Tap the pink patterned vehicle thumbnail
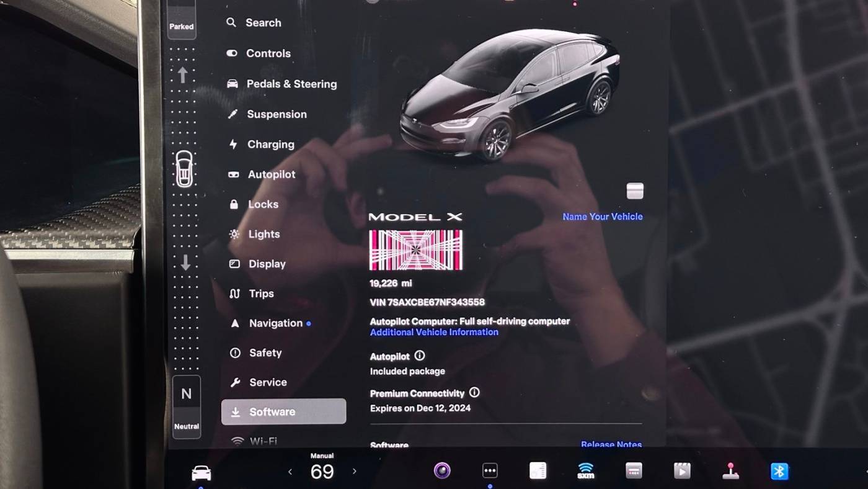This screenshot has height=489, width=868. tap(416, 250)
